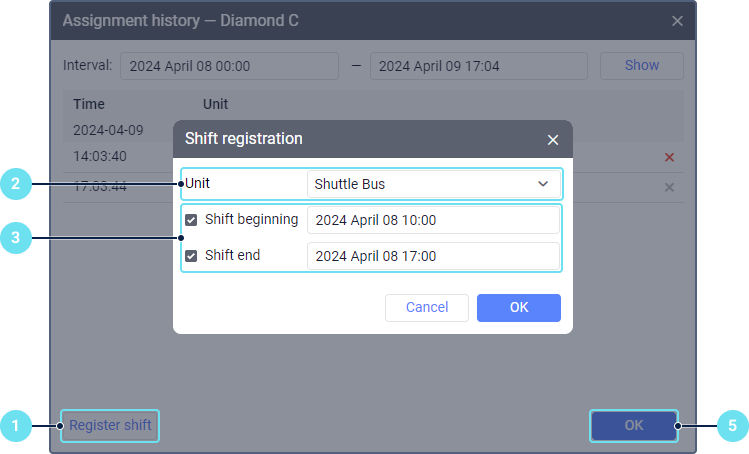Open the Unit dropdown showing Shuttle Bus
The image size is (749, 454).
tap(433, 184)
